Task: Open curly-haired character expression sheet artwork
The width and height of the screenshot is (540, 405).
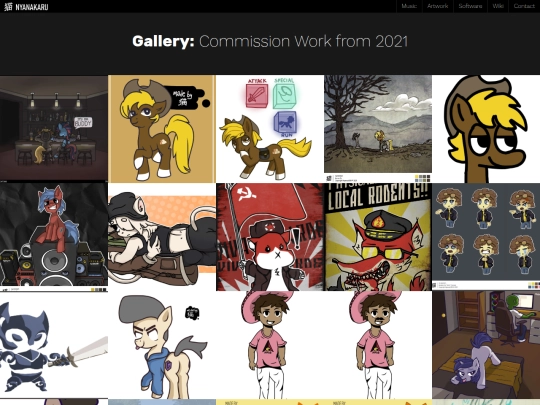Action: (486, 237)
